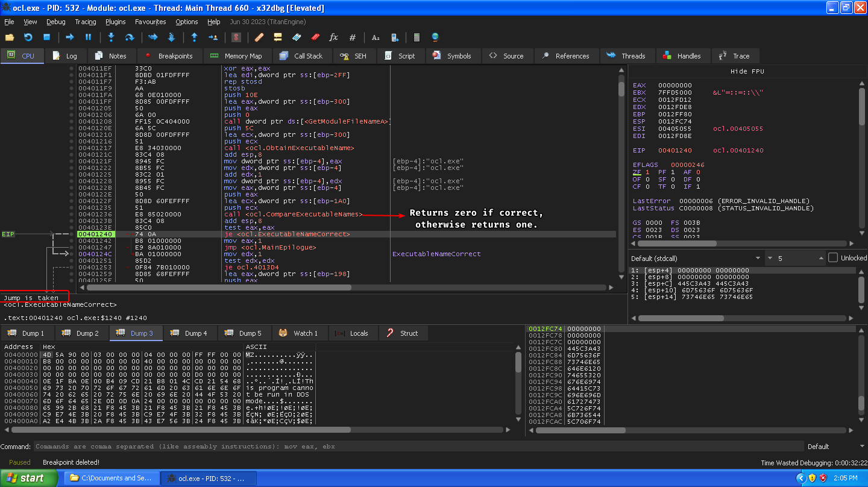Open the Default (stdcall) calling convention dropdown
Screen dimensions: 868x487
696,258
